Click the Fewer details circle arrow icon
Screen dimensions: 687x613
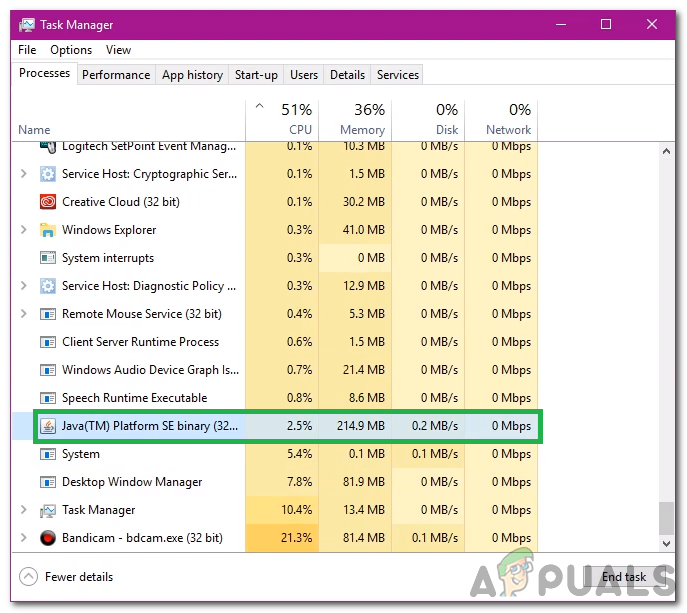(28, 577)
